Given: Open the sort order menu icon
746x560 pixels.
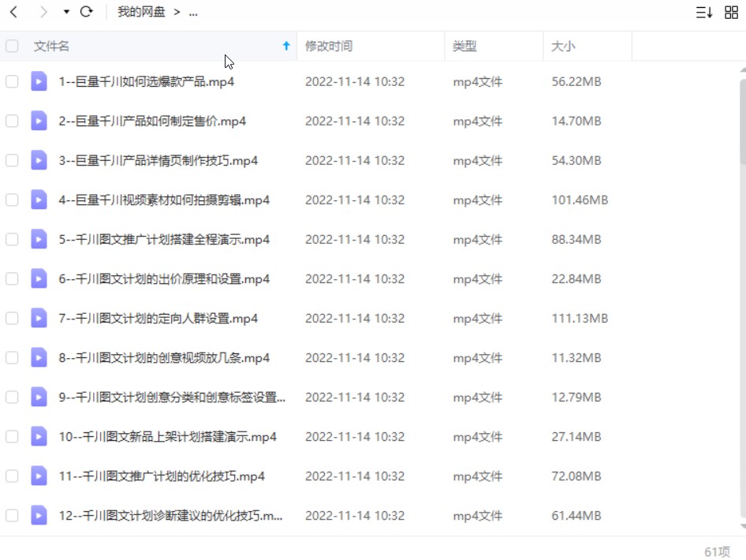Looking at the screenshot, I should [704, 13].
